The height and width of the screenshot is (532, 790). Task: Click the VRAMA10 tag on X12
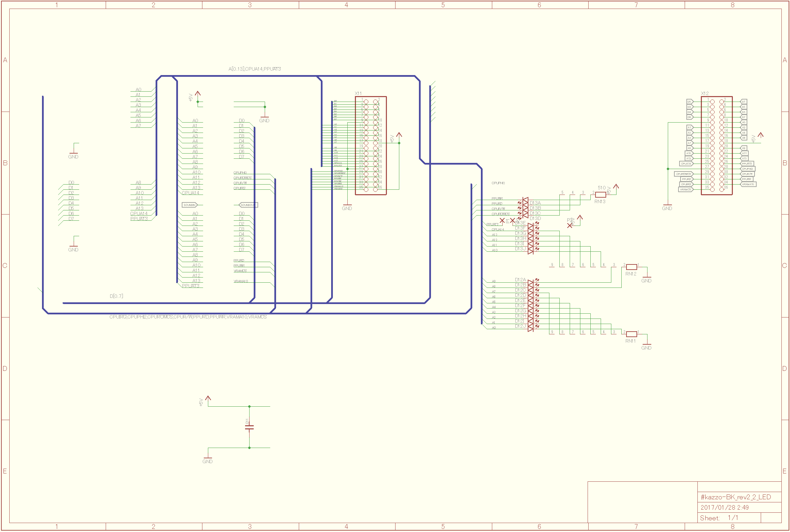click(x=748, y=184)
